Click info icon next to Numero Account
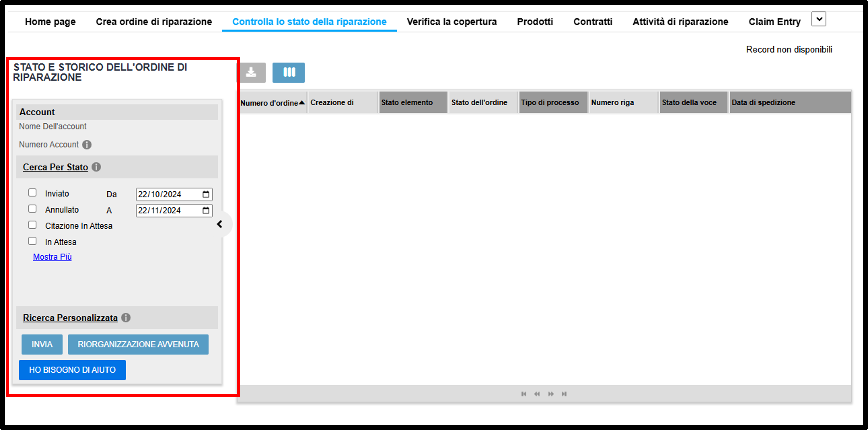This screenshot has width=868, height=430. pos(87,144)
